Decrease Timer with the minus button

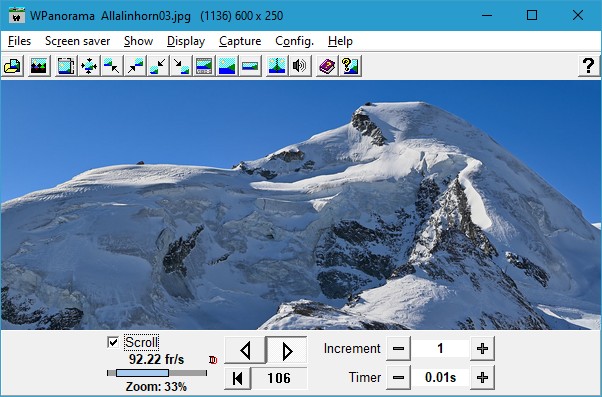[x=398, y=378]
